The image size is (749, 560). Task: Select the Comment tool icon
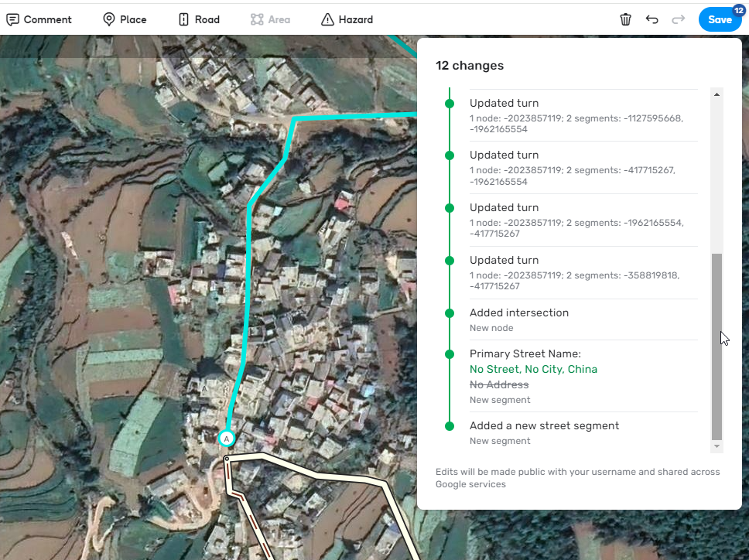click(13, 19)
